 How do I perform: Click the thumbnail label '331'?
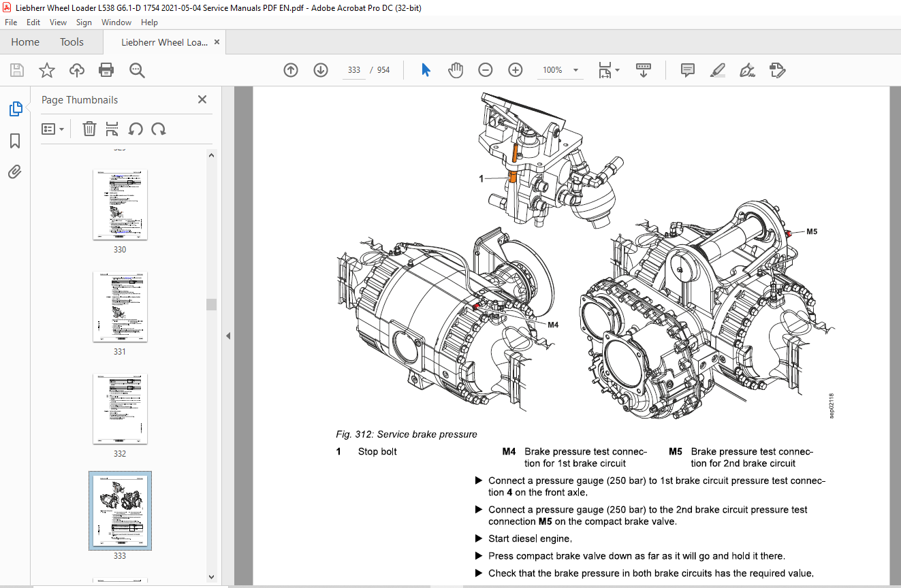(120, 352)
